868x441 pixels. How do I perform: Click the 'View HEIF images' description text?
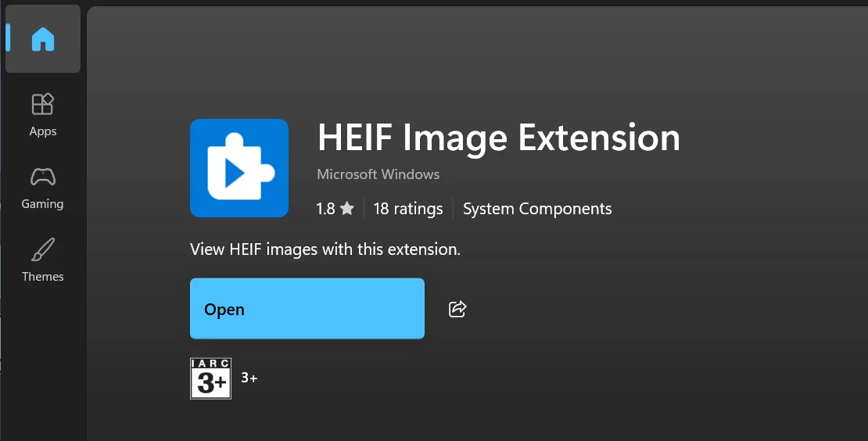coord(325,249)
